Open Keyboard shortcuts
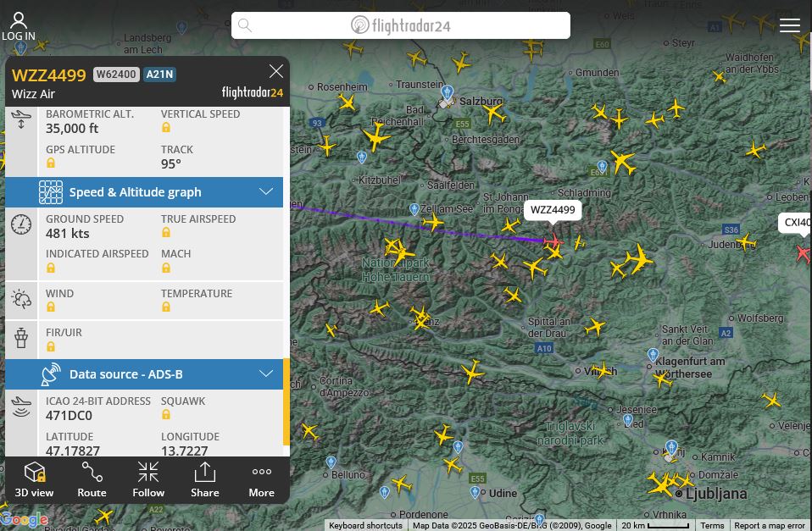This screenshot has width=812, height=531. [x=365, y=526]
